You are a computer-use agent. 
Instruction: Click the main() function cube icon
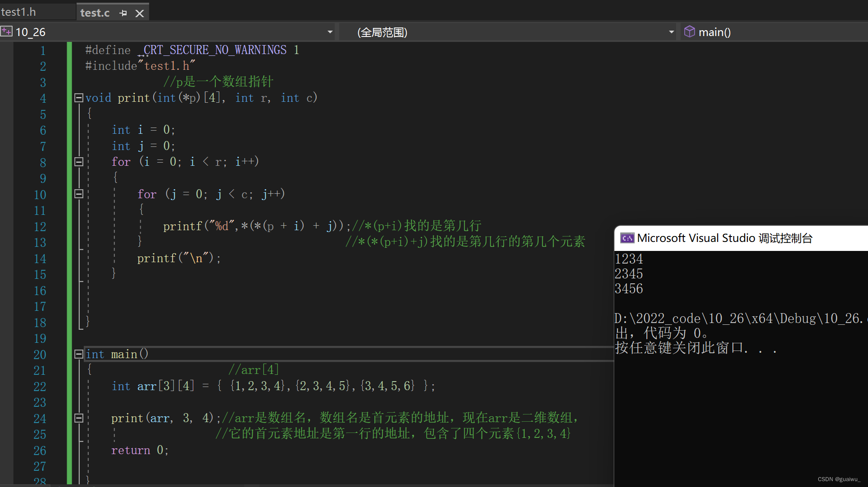click(689, 32)
